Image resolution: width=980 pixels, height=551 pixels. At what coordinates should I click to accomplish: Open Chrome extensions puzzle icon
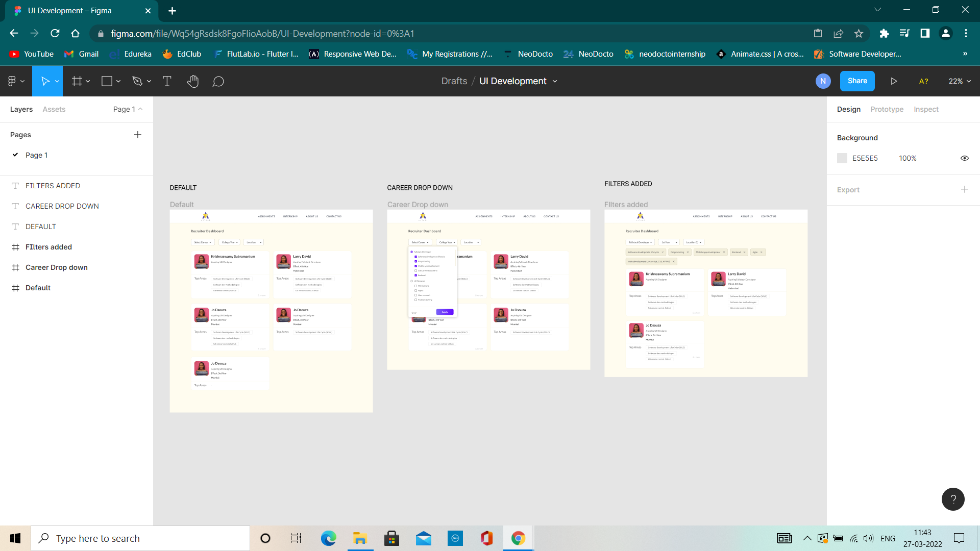pos(884,33)
